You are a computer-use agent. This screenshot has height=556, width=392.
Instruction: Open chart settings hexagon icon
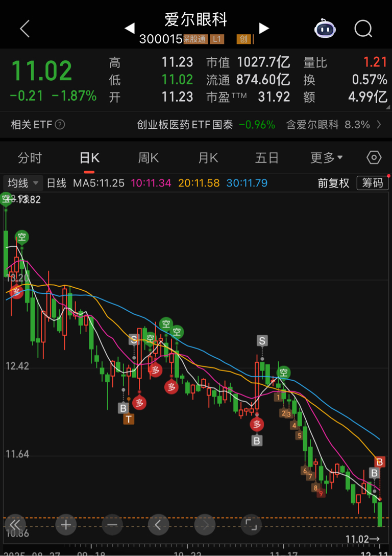[x=374, y=157]
